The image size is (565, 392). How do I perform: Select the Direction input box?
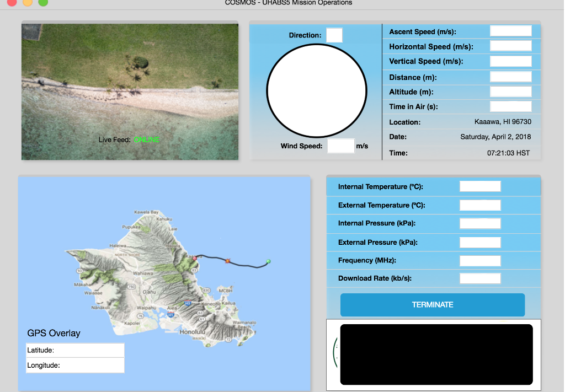334,35
